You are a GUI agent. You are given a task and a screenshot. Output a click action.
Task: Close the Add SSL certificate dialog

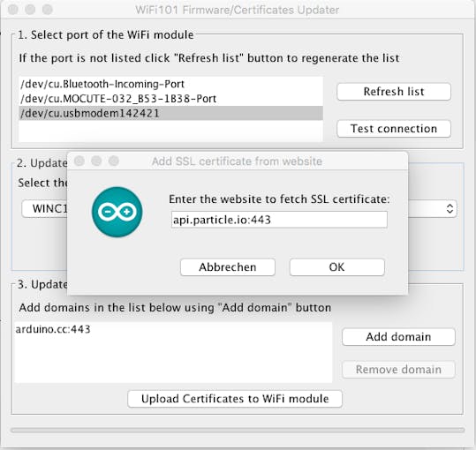coord(79,161)
